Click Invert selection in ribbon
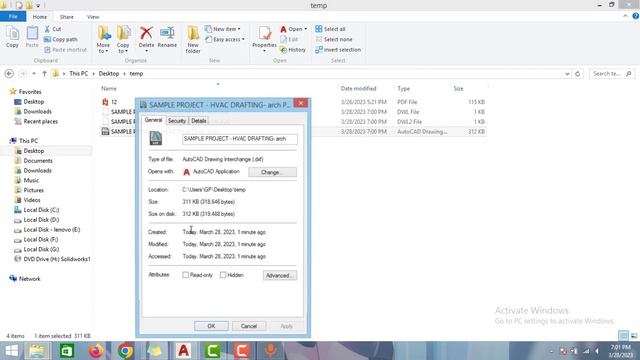640x360 pixels. pyautogui.click(x=338, y=50)
